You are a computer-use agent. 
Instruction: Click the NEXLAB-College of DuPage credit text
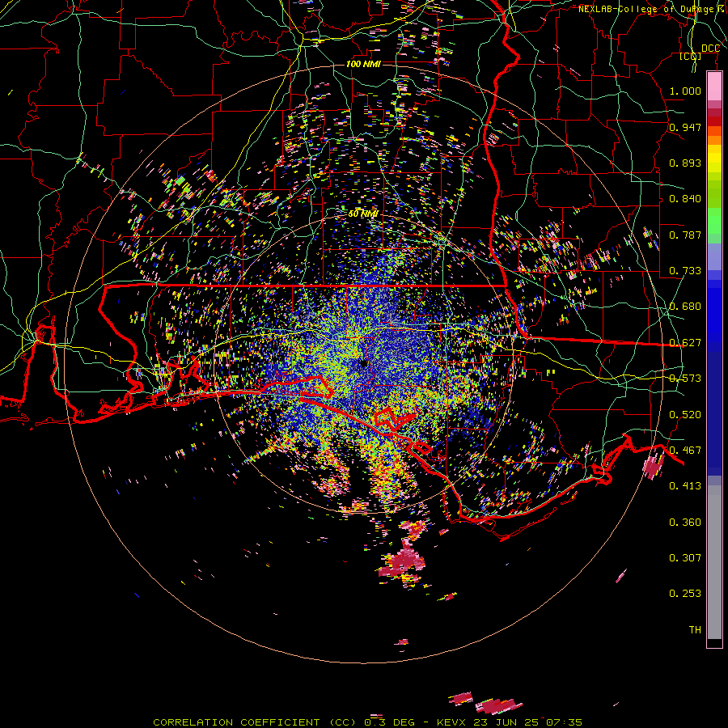coord(652,9)
